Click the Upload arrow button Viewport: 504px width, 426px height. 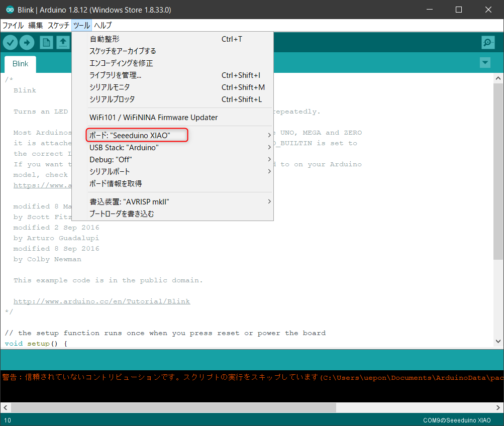(27, 42)
